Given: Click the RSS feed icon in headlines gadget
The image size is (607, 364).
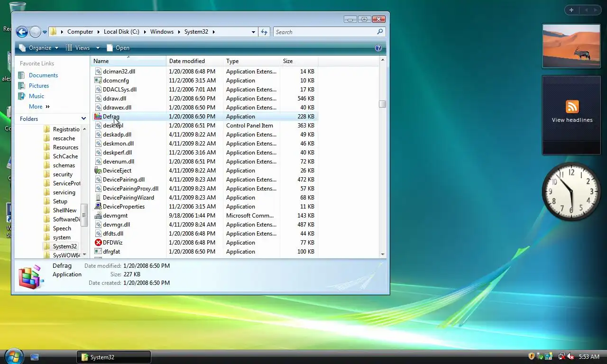Looking at the screenshot, I should [x=572, y=107].
